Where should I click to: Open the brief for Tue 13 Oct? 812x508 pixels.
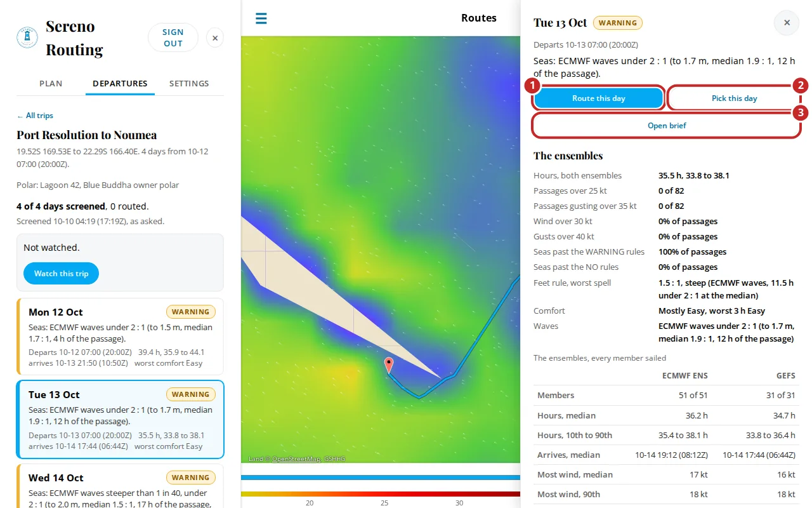pos(667,126)
